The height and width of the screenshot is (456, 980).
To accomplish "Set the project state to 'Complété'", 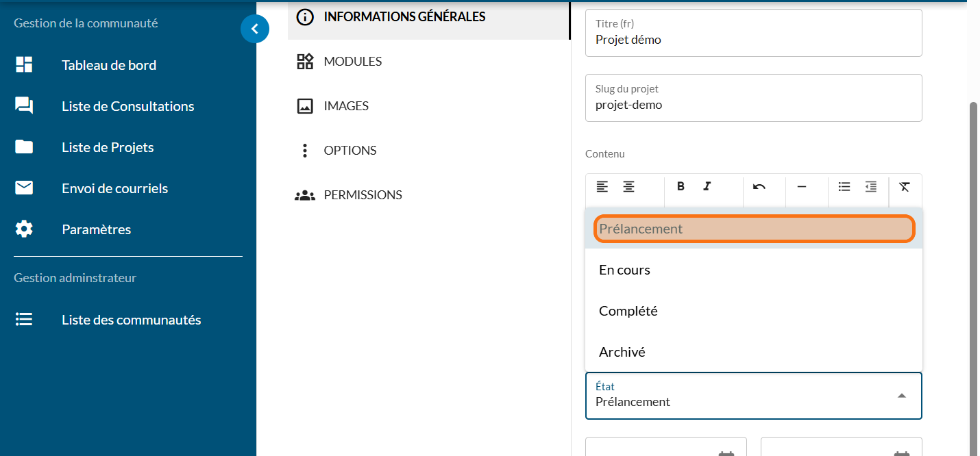I will (753, 311).
